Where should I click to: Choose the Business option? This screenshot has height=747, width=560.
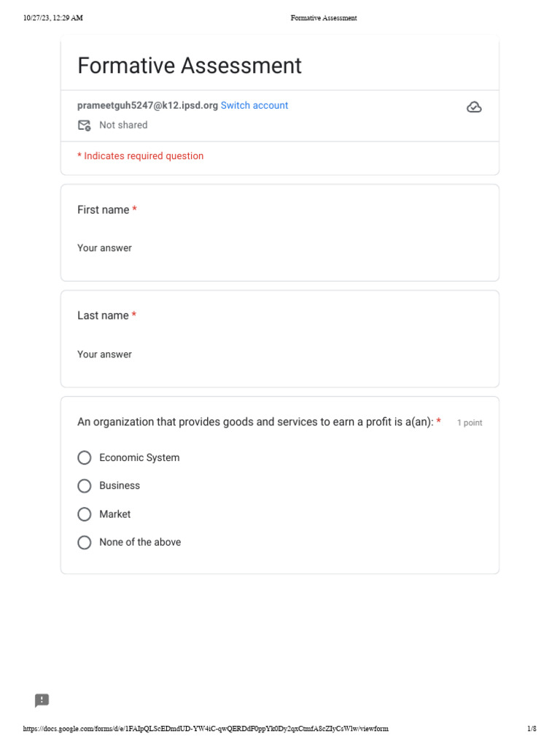(x=85, y=486)
